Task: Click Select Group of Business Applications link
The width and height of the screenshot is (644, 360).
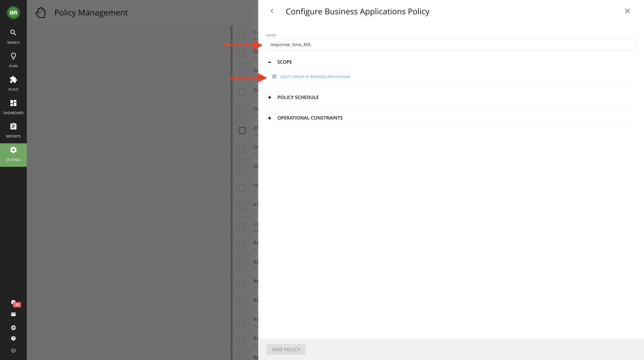Action: [x=315, y=77]
